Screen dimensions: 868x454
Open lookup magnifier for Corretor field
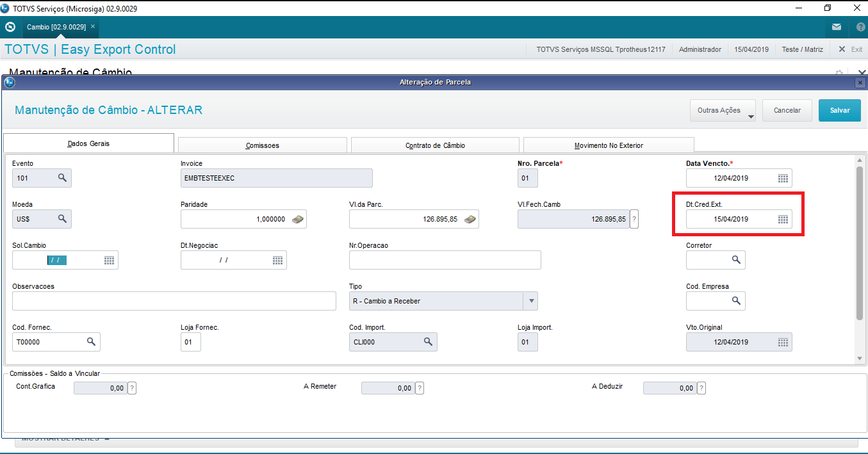click(736, 260)
